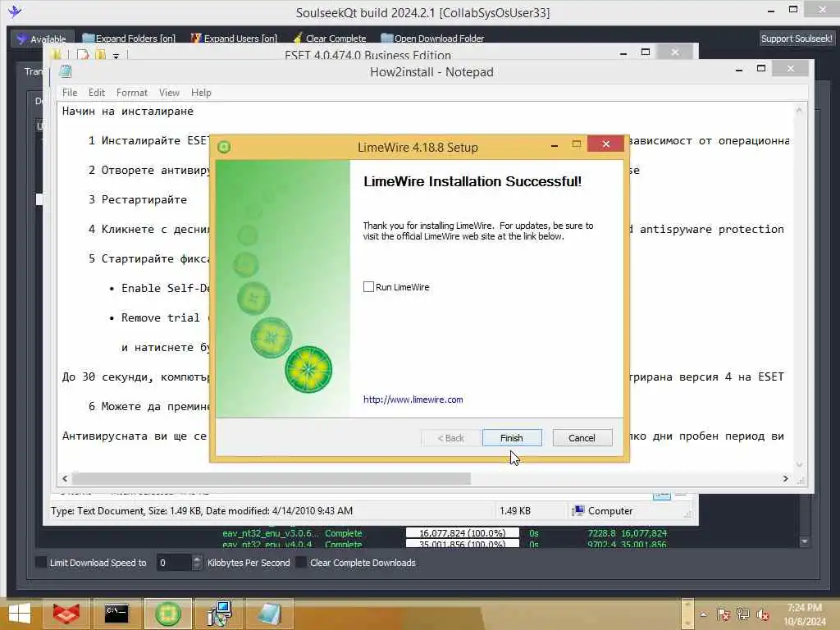This screenshot has height=630, width=840.
Task: Click Expand Users [on] in Soulseek
Action: 234,39
